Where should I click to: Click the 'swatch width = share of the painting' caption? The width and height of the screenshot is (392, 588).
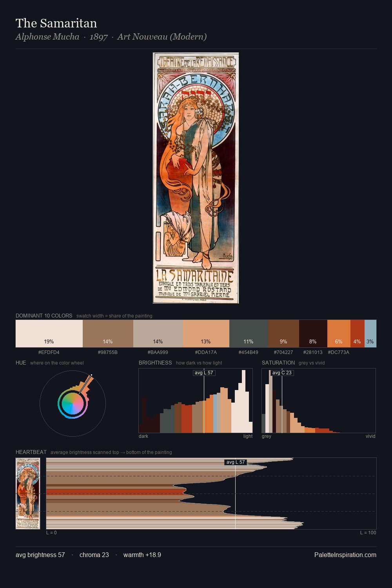(114, 316)
